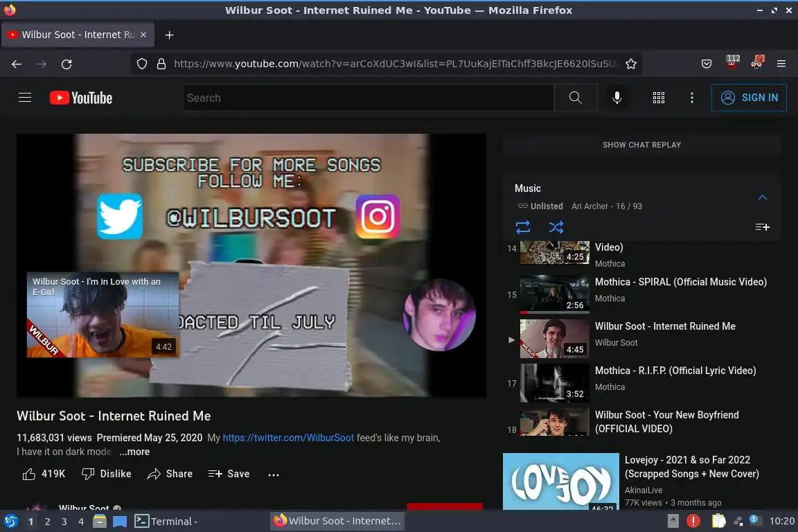Open the system start menu icon
This screenshot has height=532, width=798.
10,521
